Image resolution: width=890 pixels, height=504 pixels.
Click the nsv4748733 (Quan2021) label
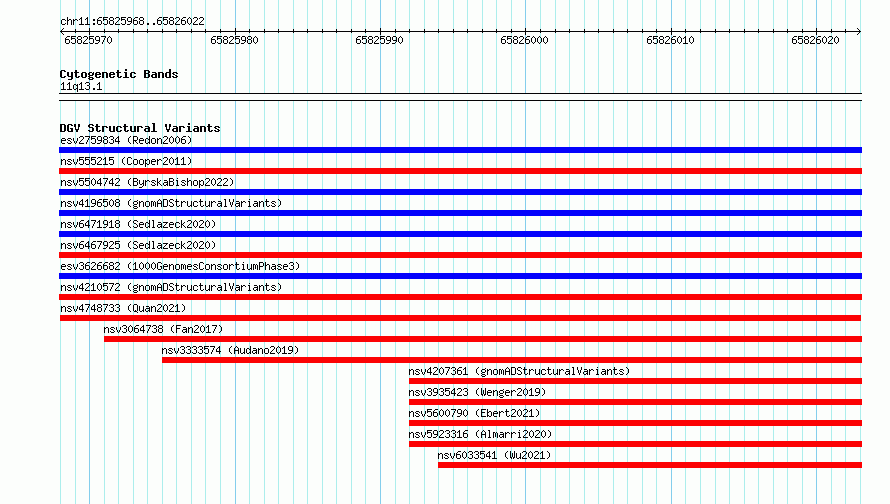[x=123, y=308]
